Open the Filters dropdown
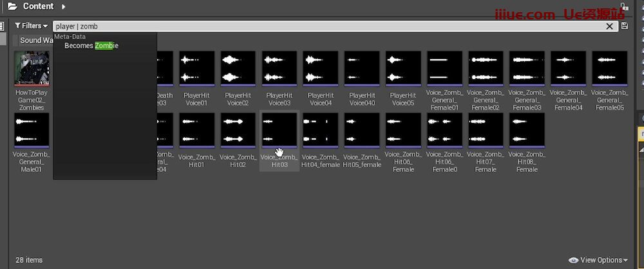 pyautogui.click(x=31, y=26)
